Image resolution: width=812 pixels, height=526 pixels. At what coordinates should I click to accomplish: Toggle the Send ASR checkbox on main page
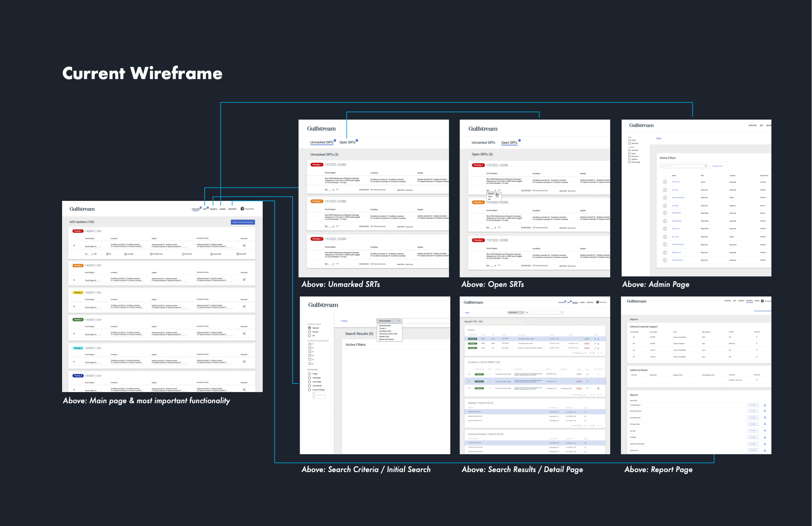pos(237,254)
